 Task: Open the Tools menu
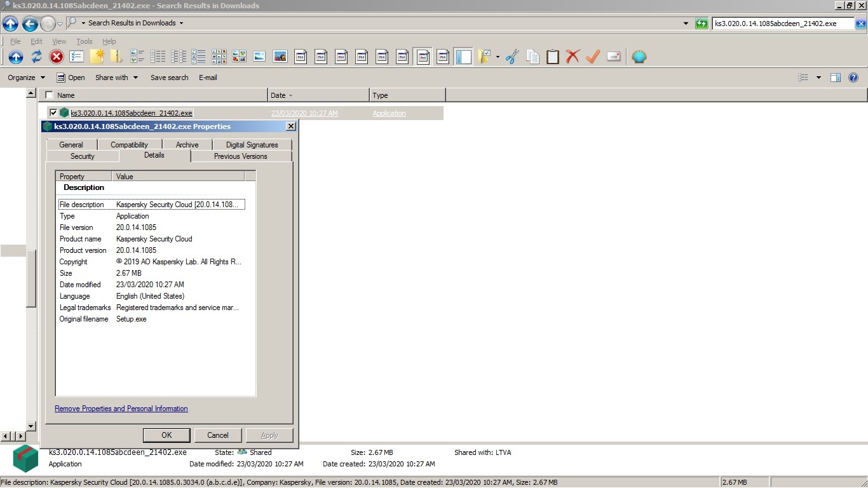(x=85, y=41)
